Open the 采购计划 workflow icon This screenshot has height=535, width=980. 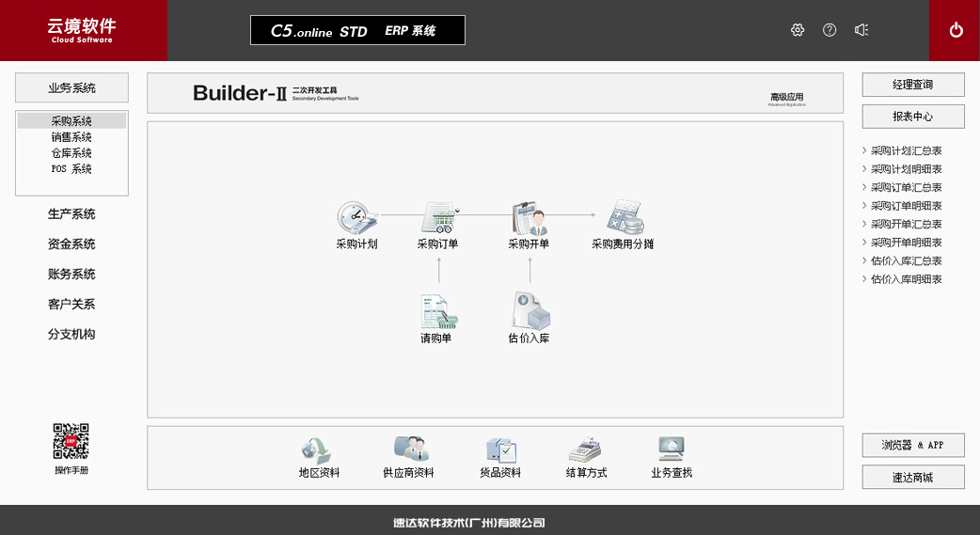click(x=357, y=217)
